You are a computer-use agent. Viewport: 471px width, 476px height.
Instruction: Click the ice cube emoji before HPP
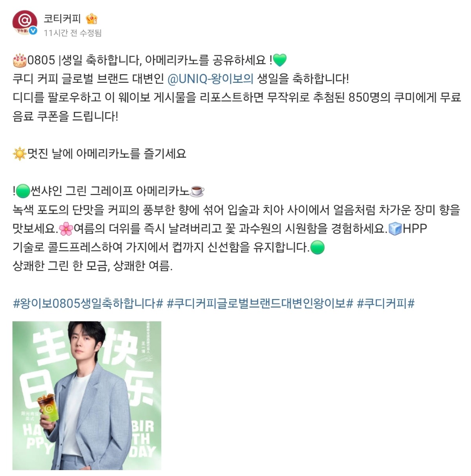[395, 228]
